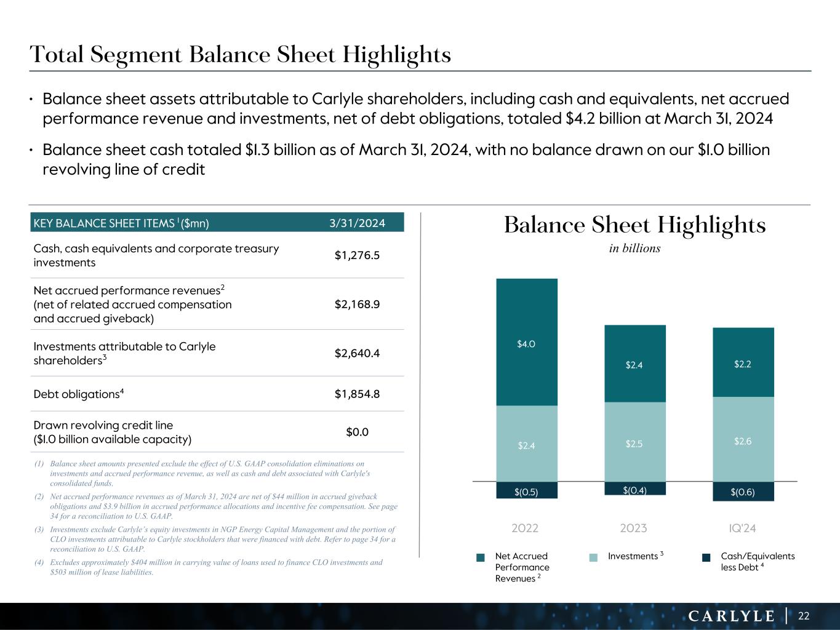Screen dimensions: 840x630
Task: Click the $(0.6) negative bar segment
Action: pos(743,492)
